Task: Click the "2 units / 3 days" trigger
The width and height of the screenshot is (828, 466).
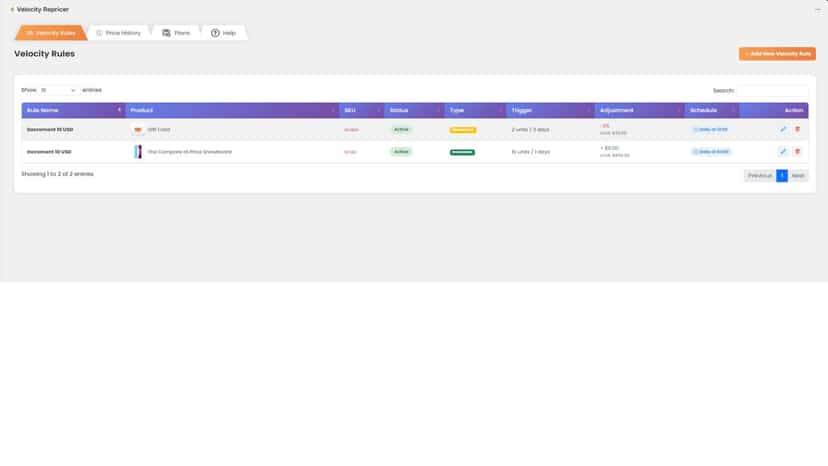Action: point(530,129)
